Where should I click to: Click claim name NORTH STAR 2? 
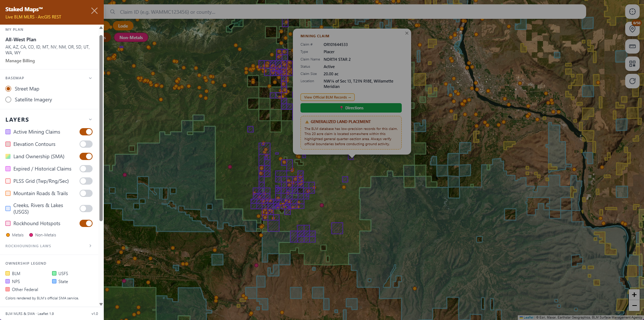click(x=337, y=59)
